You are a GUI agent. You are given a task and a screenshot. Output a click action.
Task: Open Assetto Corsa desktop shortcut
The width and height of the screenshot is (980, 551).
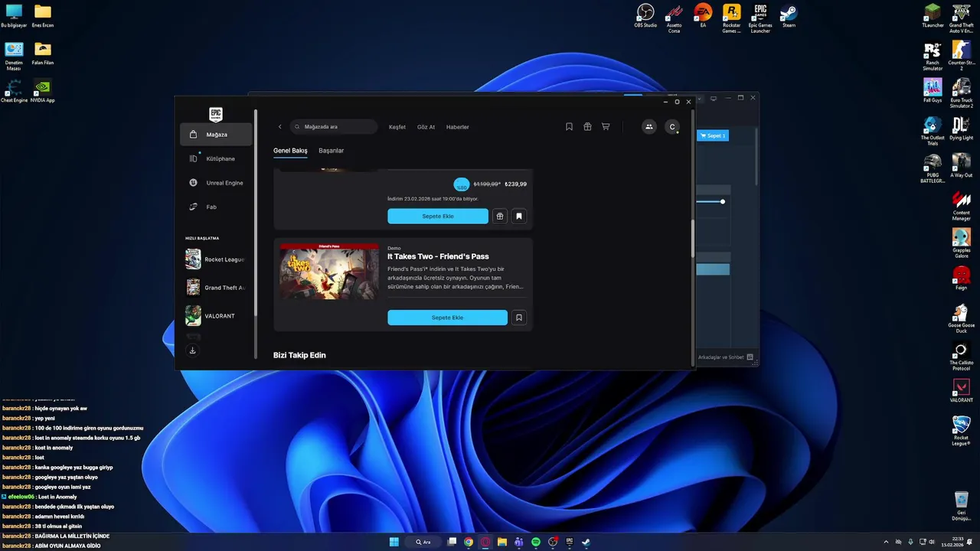point(674,18)
